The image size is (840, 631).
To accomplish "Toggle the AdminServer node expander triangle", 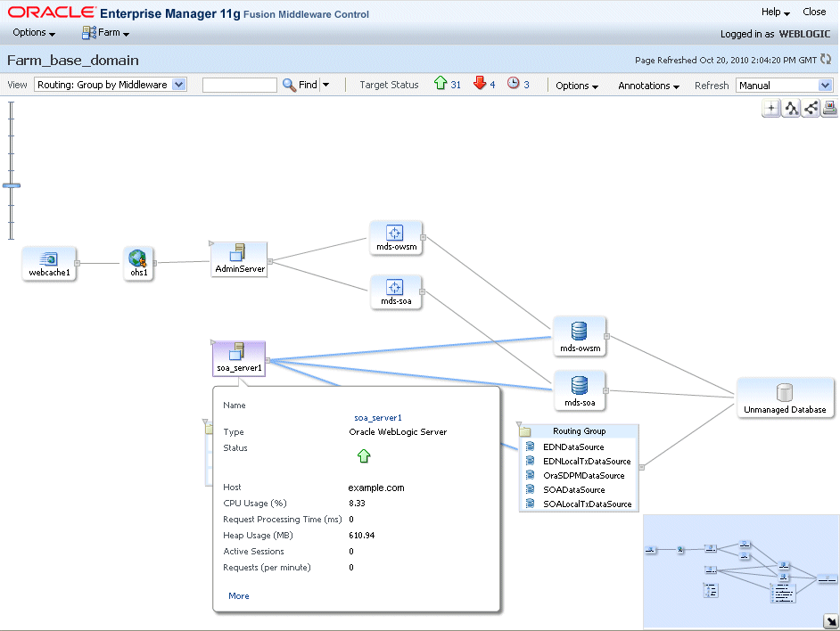I will pos(211,243).
